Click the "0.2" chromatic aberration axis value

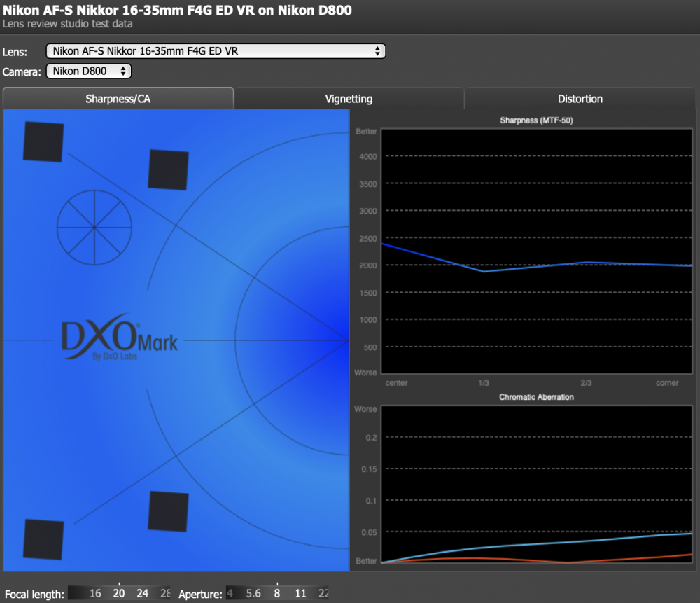point(372,437)
